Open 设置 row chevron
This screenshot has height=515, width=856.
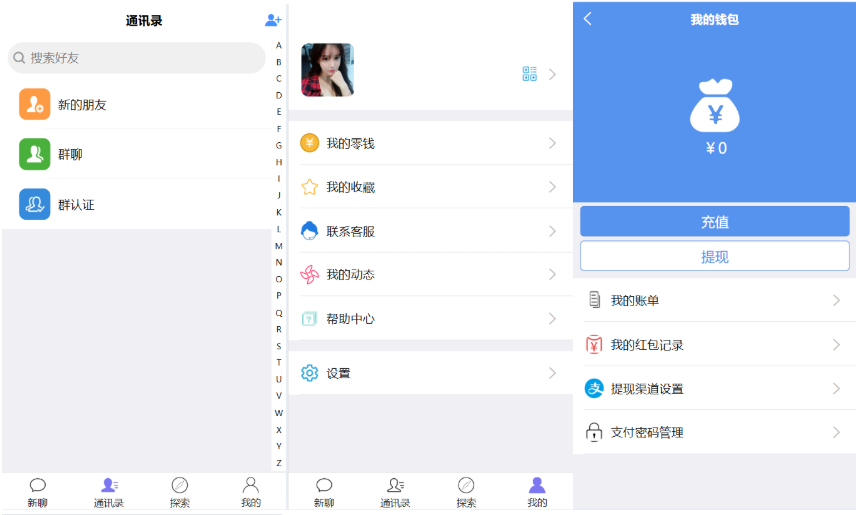click(552, 373)
